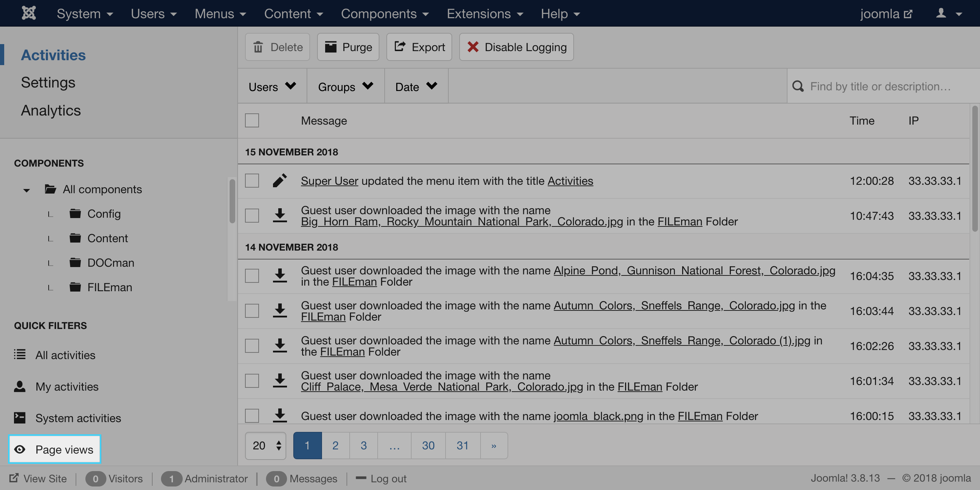
Task: Open the Groups filter dropdown
Action: [345, 86]
